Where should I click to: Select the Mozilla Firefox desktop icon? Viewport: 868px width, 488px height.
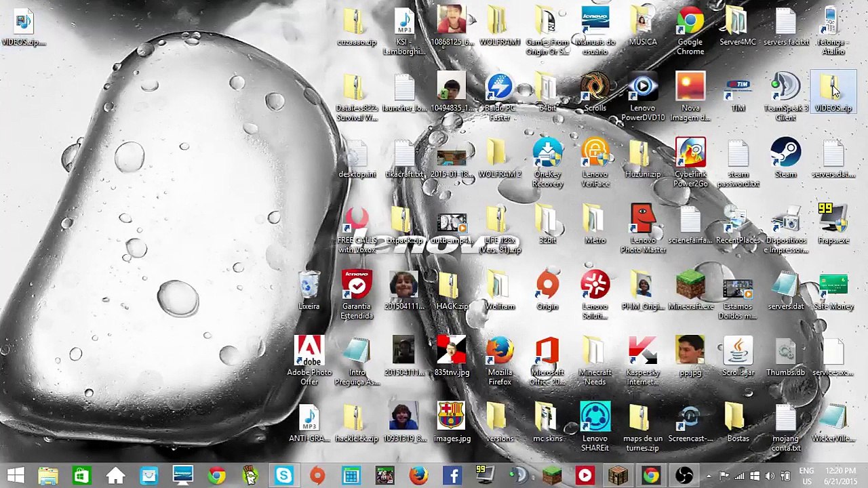(500, 361)
